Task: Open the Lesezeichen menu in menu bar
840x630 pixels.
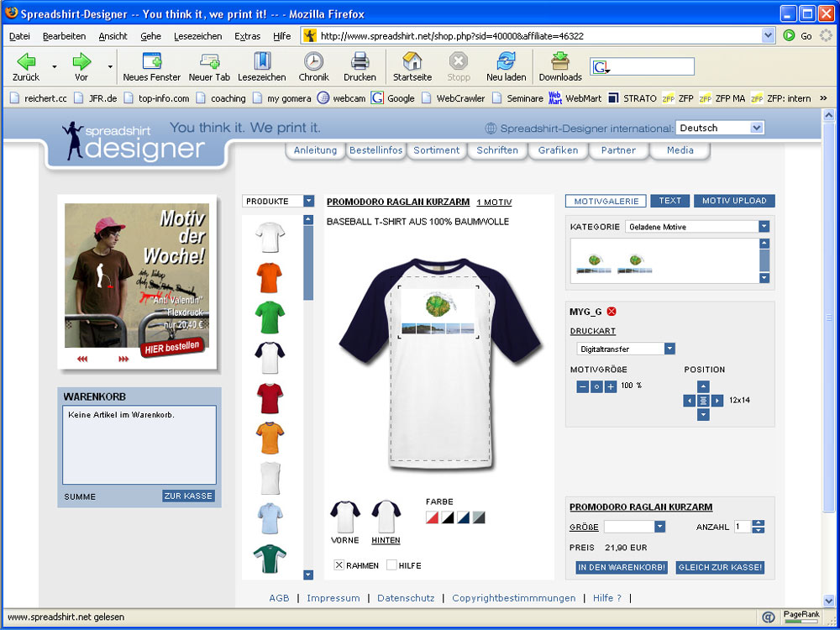Action: pyautogui.click(x=197, y=36)
